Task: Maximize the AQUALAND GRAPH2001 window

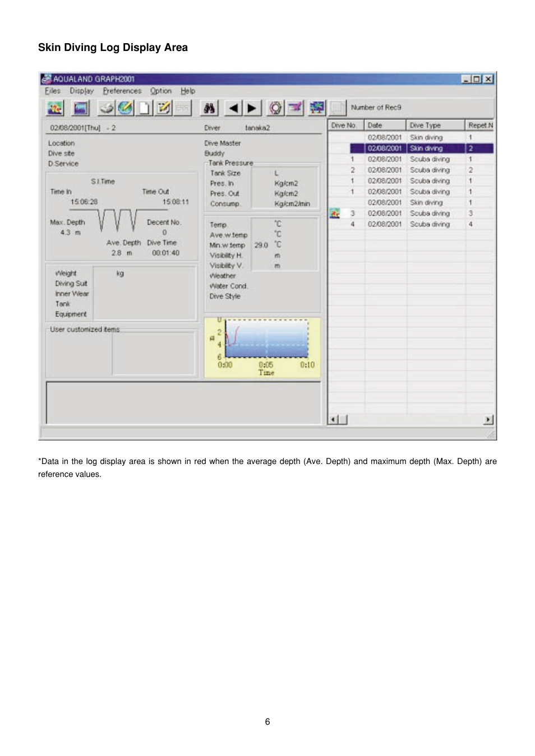Action: tap(477, 79)
